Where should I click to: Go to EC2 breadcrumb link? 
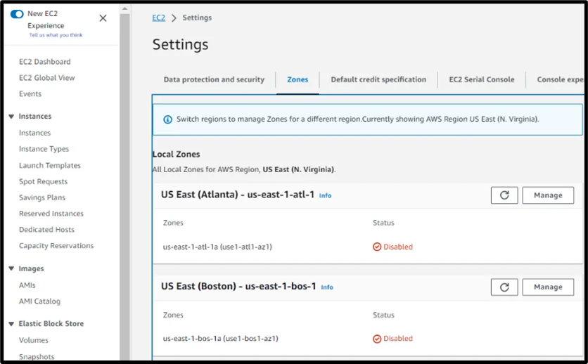click(159, 18)
